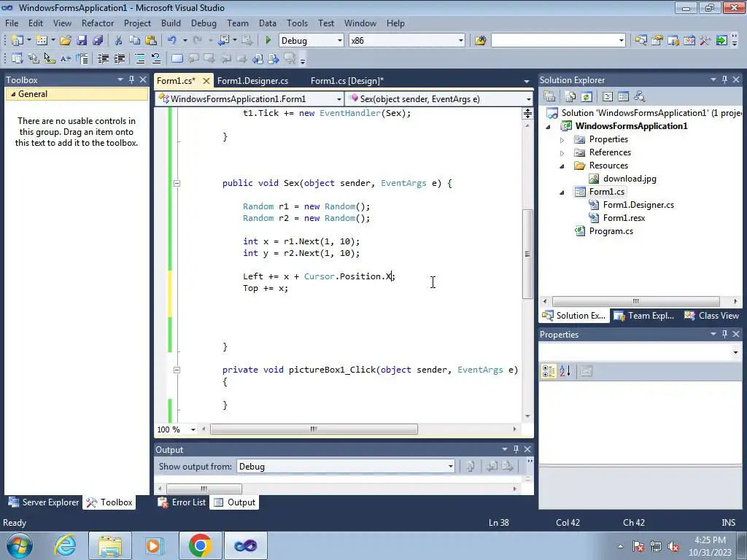
Task: Toggle auto-hide pin on Properties panel
Action: (x=724, y=334)
